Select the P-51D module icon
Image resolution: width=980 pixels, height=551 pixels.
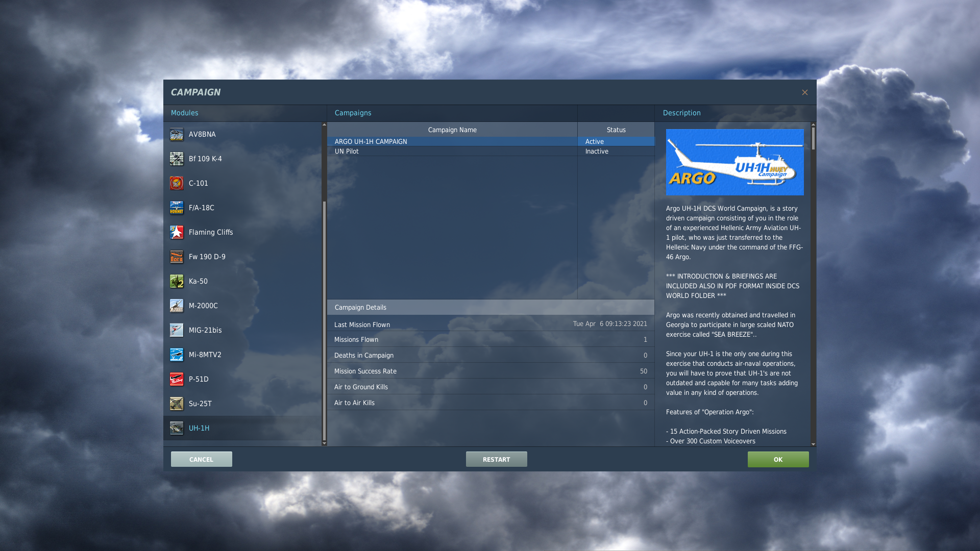177,379
